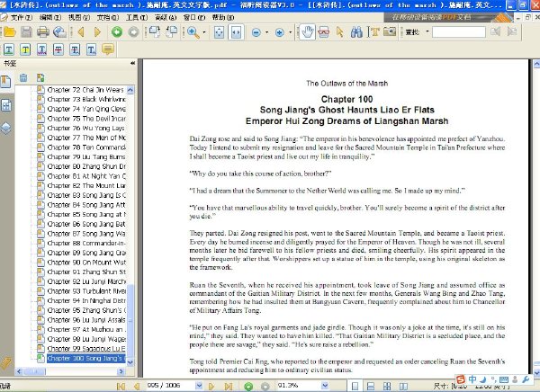Click the gray next view button in top toolbar
Viewport: 540px width, 392px height.
(133, 32)
